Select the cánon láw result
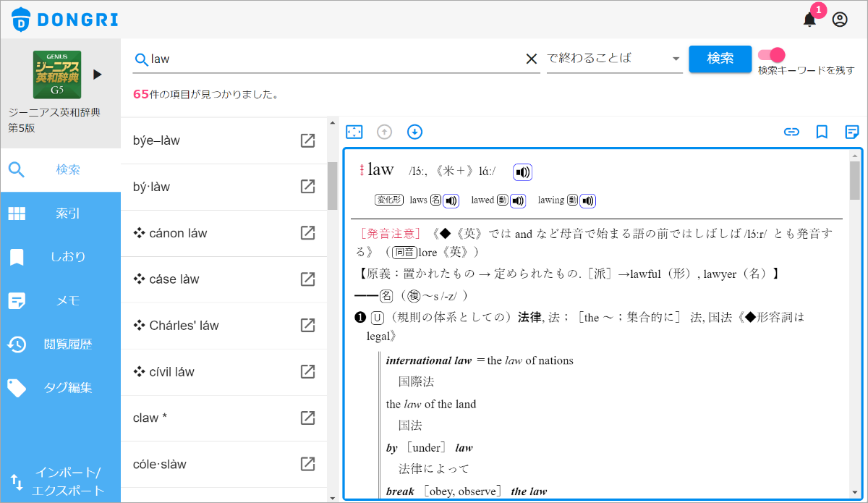Viewport: 868px width, 503px height. [x=224, y=233]
